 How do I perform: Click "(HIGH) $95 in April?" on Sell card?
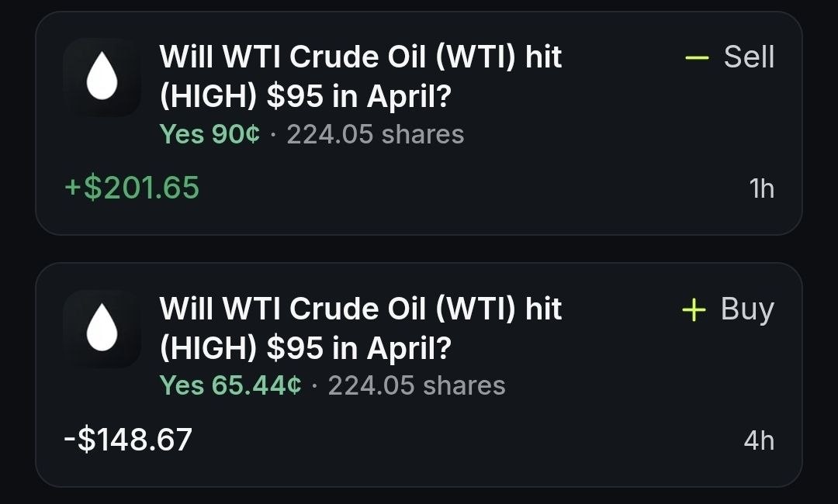[306, 97]
